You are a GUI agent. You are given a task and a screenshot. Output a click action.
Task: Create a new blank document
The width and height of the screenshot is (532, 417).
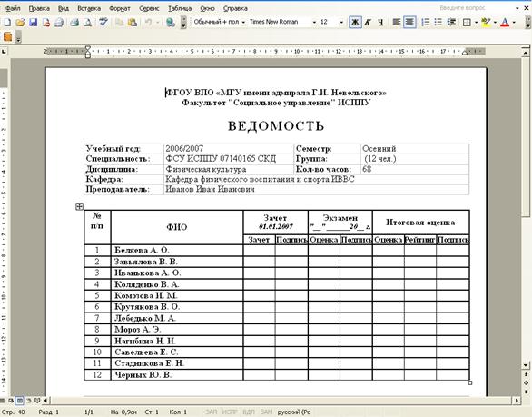[7, 23]
